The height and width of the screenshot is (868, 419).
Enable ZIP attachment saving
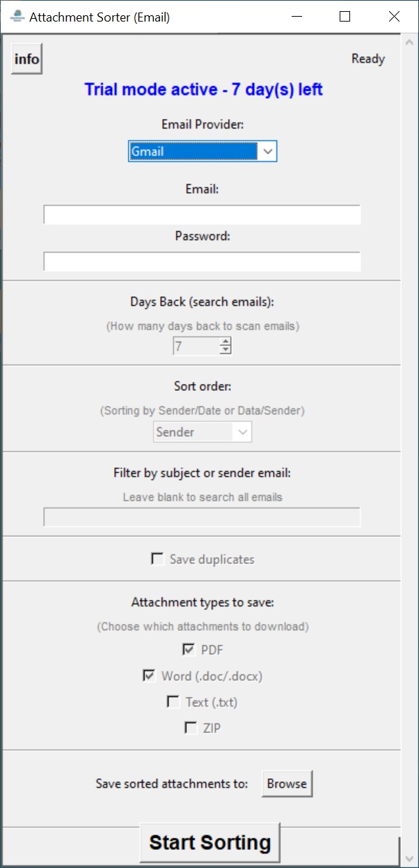191,728
